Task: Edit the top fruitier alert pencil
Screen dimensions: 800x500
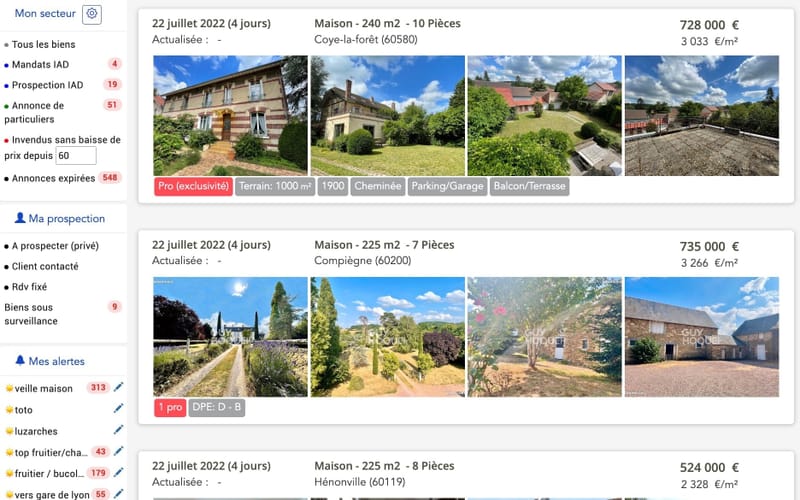Action: [118, 452]
